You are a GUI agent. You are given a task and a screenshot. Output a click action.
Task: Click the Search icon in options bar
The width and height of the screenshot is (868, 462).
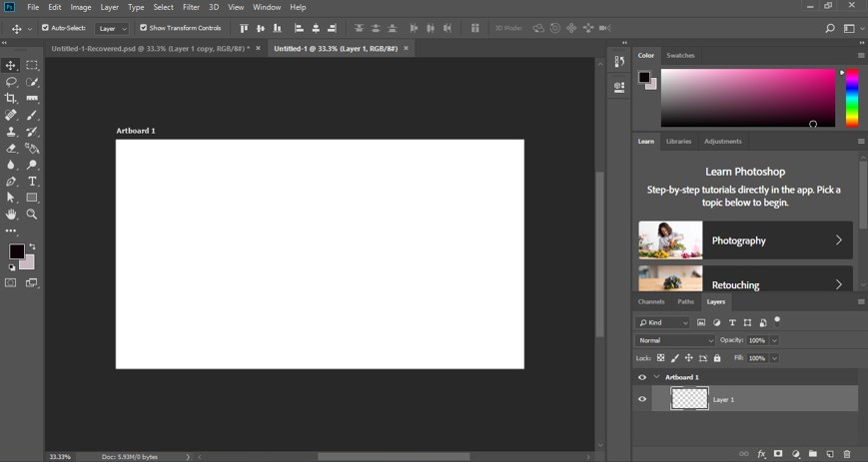(x=830, y=28)
